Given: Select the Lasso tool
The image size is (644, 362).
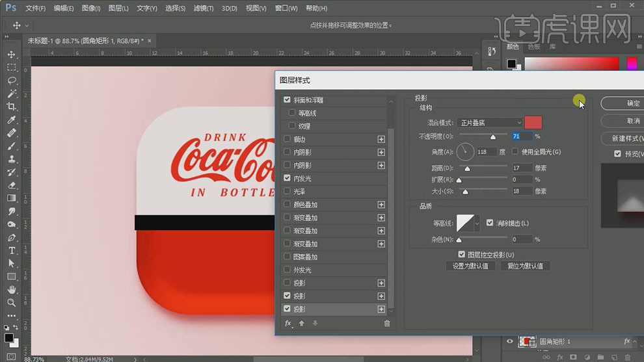Looking at the screenshot, I should point(12,81).
